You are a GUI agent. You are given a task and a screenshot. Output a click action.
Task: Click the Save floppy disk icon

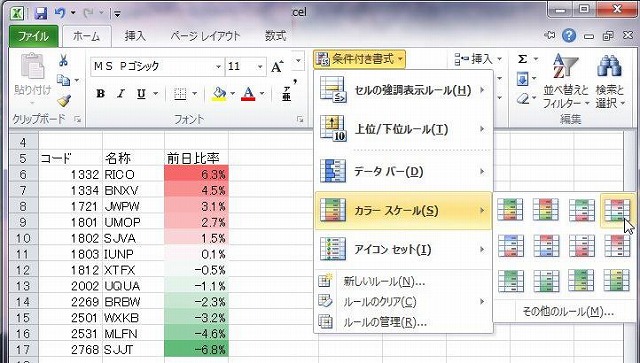[41, 13]
